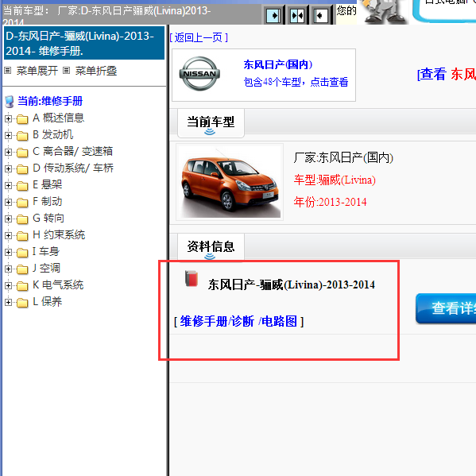
Task: Click the red book icon beside Livina entry
Action: tap(192, 279)
